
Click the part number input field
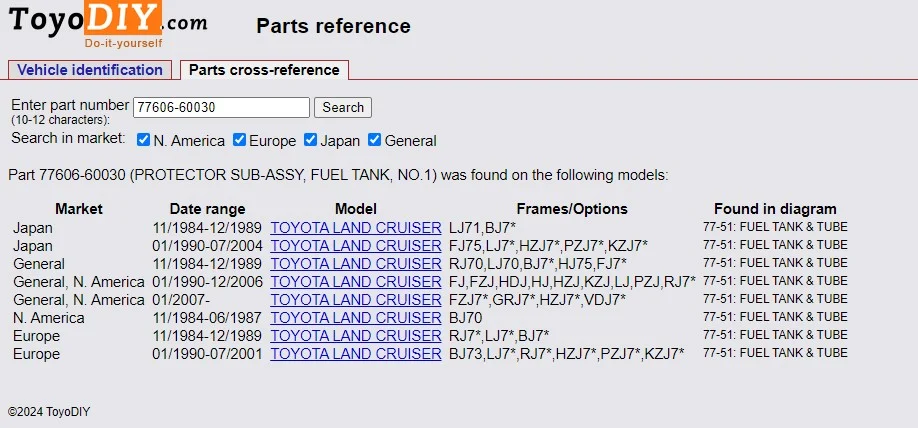[221, 107]
